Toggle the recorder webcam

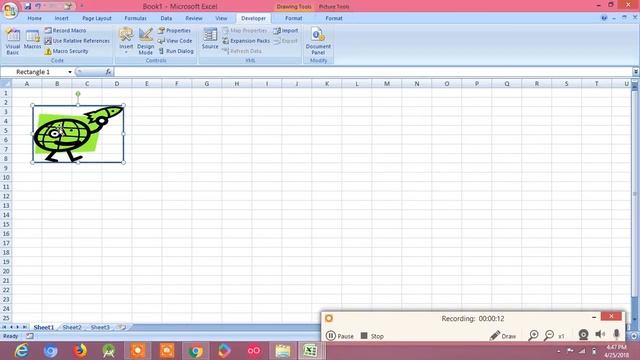tap(583, 335)
